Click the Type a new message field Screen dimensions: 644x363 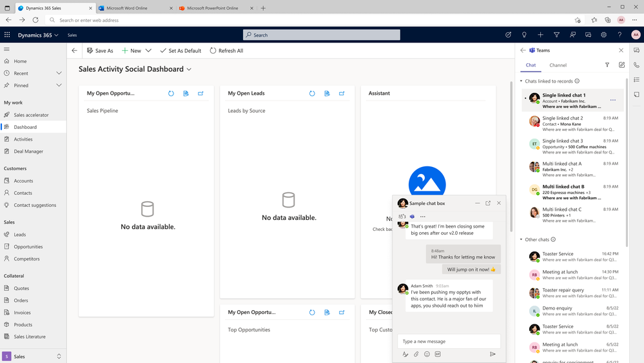coord(449,341)
